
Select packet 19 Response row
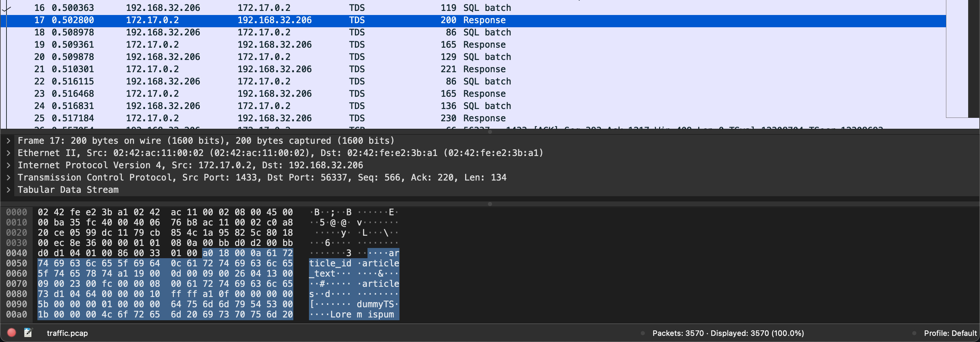266,45
